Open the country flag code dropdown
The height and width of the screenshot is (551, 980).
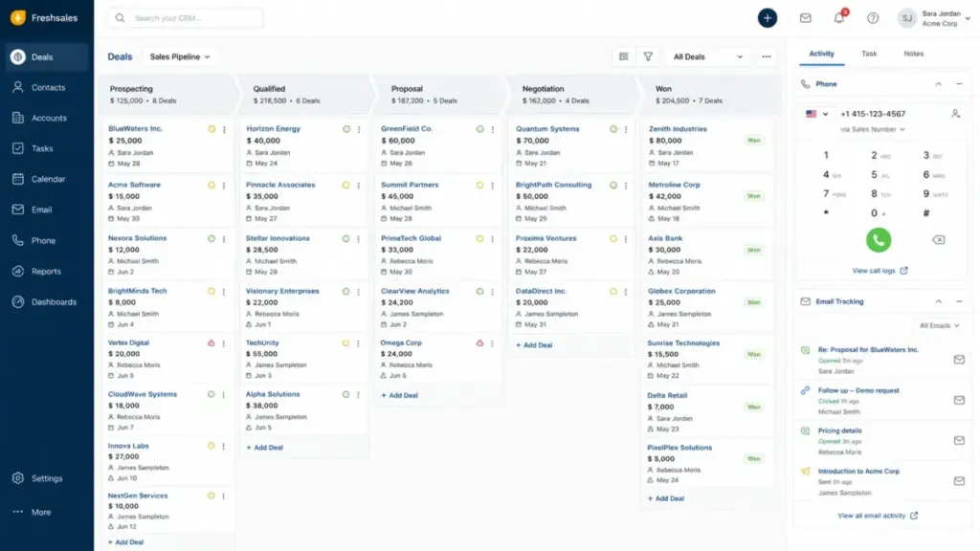click(x=817, y=114)
